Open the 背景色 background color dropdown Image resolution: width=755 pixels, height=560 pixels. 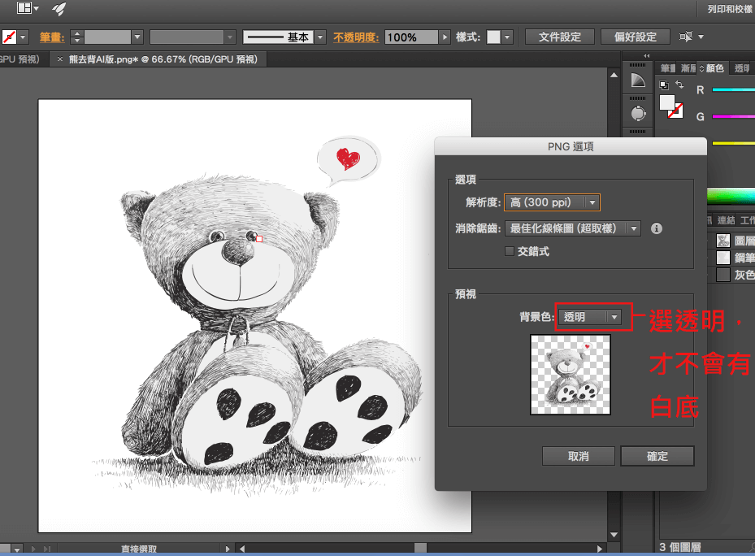coord(588,317)
